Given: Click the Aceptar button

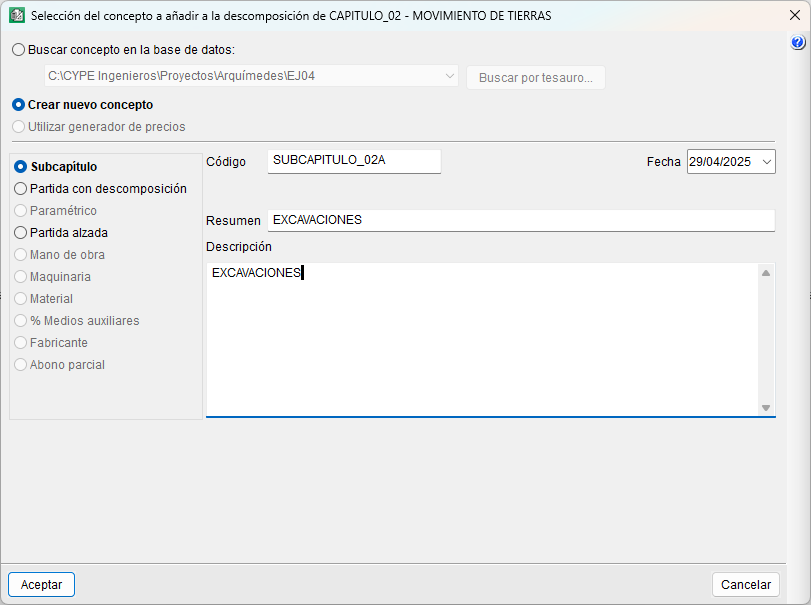Looking at the screenshot, I should tap(41, 584).
